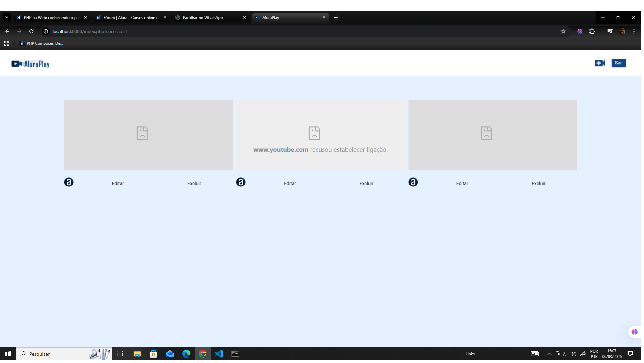Reload the localhost page
Screen dimensions: 644x363
32,32
